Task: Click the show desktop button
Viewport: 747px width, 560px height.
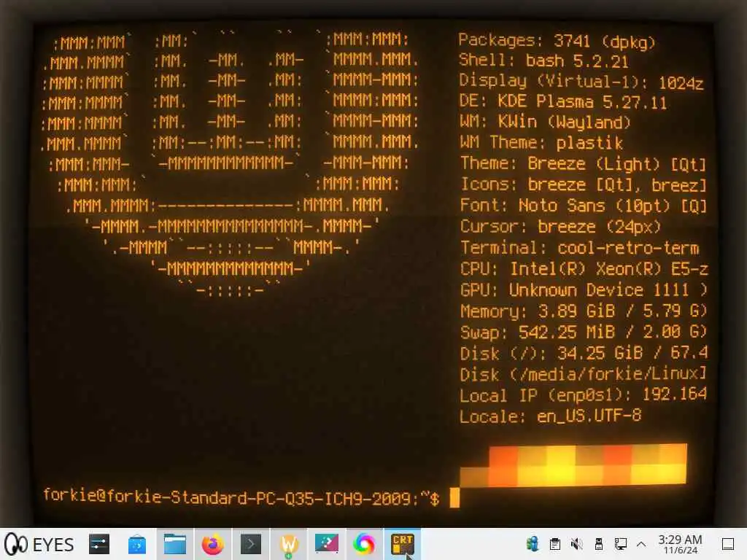Action: pyautogui.click(x=727, y=544)
